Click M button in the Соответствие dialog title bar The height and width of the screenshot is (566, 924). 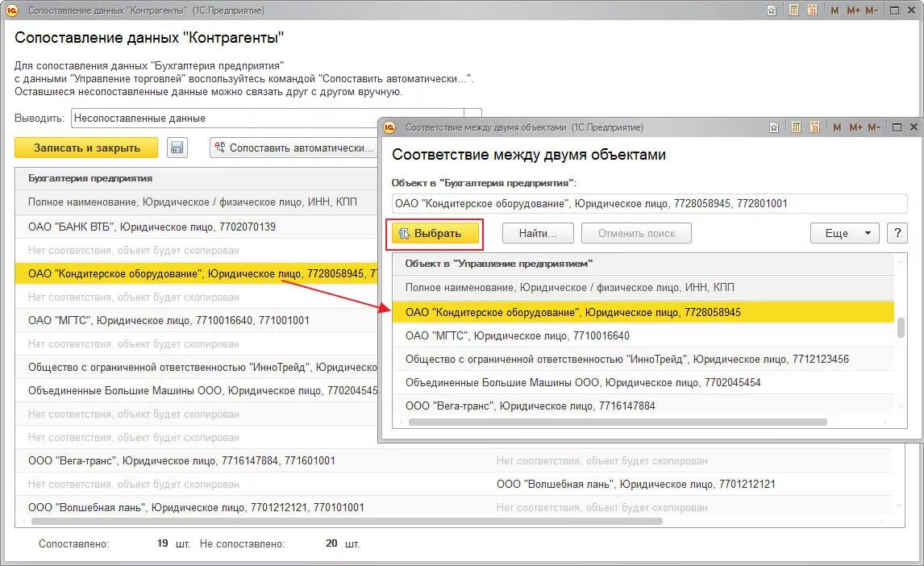[837, 127]
